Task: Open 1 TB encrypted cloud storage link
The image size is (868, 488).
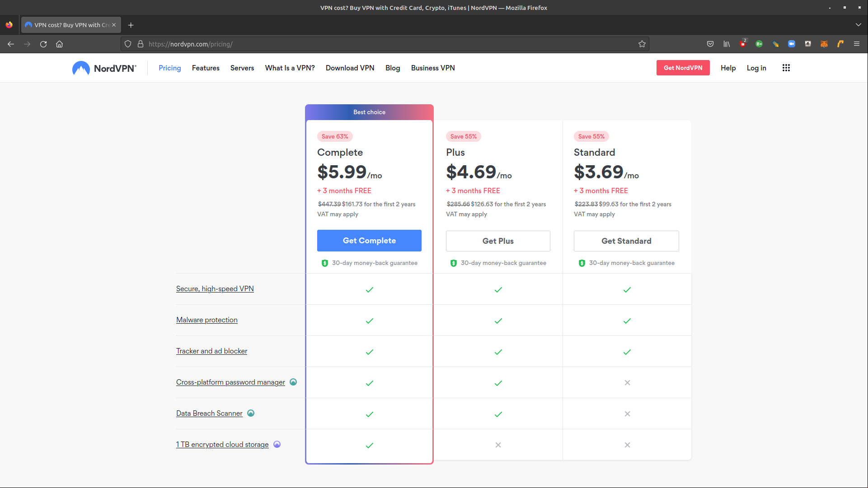Action: [222, 445]
